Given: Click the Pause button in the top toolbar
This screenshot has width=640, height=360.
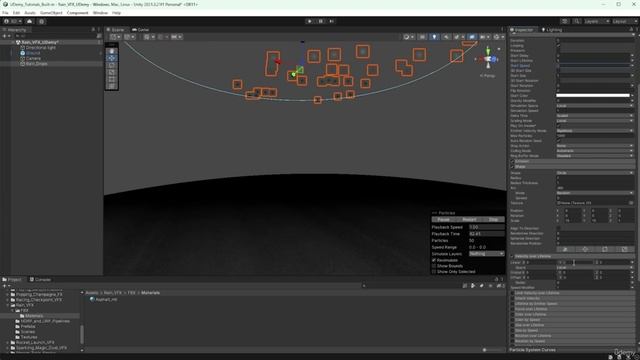Looking at the screenshot, I should (320, 21).
